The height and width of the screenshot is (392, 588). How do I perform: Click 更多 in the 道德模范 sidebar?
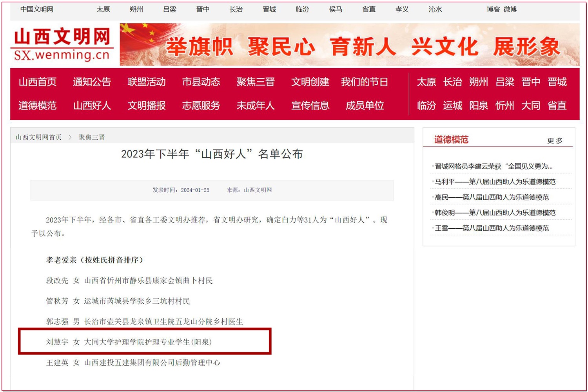click(555, 140)
